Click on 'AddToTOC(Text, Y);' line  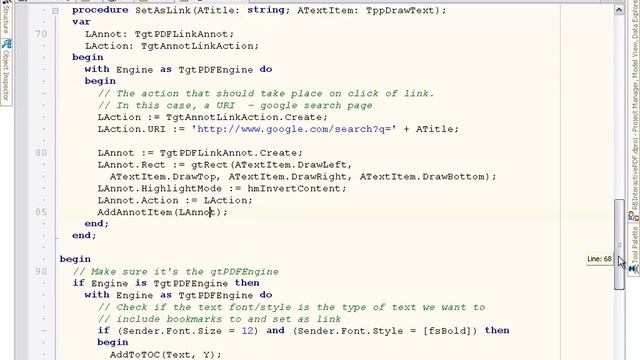coord(166,354)
